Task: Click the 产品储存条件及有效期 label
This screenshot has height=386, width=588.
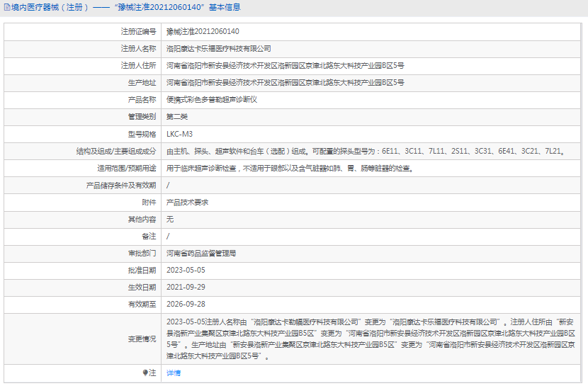Action: [x=121, y=186]
